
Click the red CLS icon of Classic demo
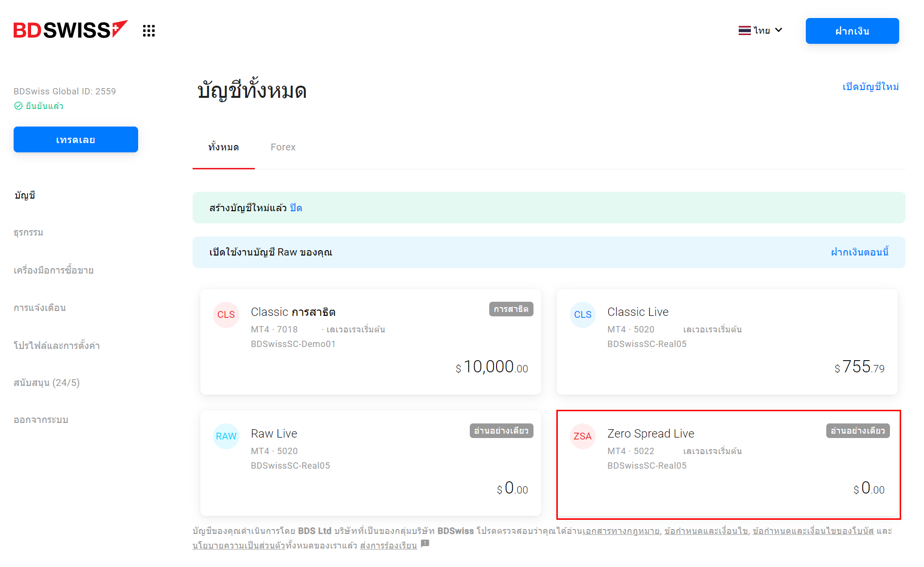[226, 314]
